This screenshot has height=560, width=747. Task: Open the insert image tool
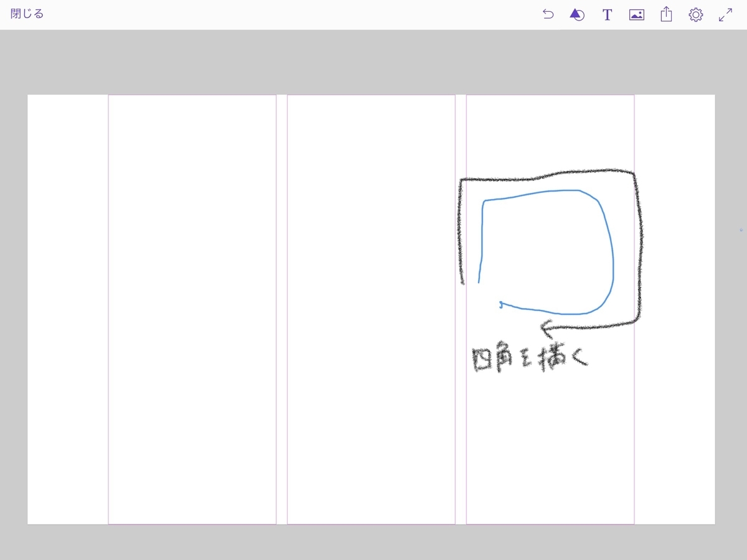tap(636, 14)
